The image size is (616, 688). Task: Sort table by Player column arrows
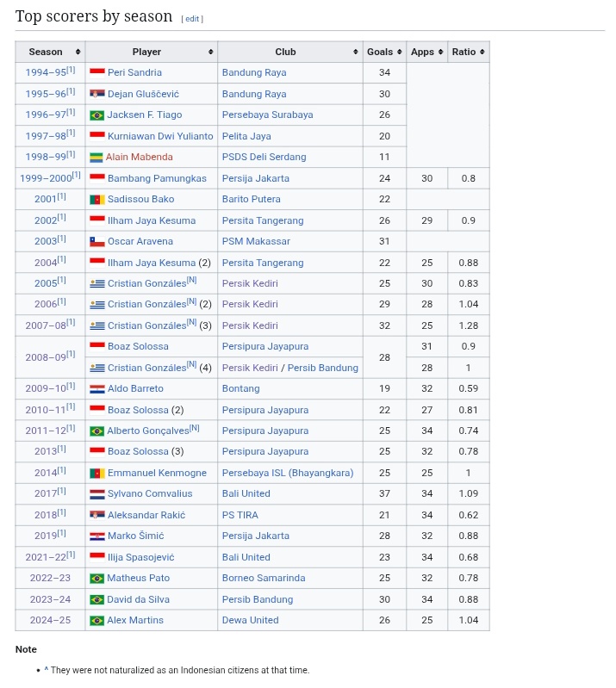(x=210, y=52)
